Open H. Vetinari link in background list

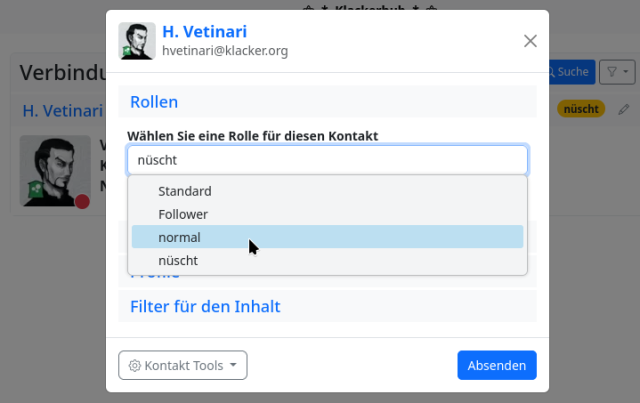pos(62,110)
